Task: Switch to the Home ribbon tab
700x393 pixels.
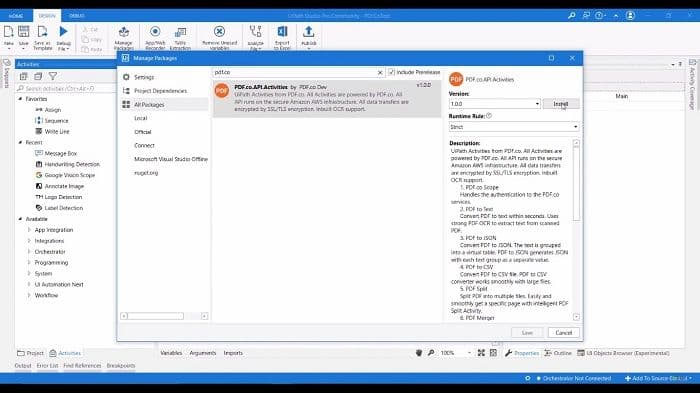Action: coord(16,16)
